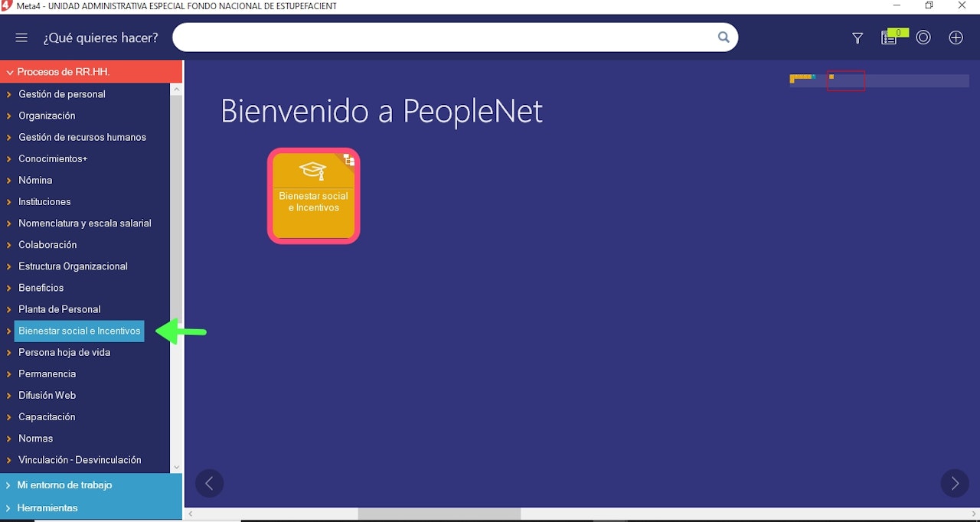Click the page minimap navigator at top right

click(x=879, y=80)
